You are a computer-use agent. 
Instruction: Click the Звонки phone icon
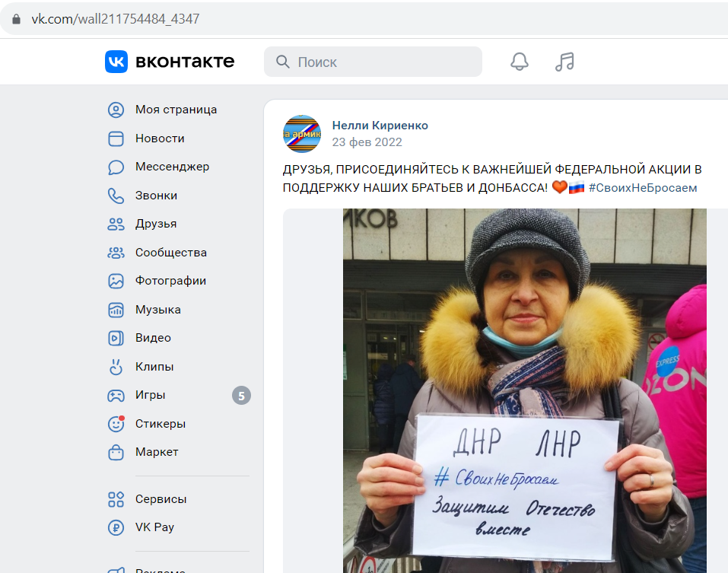click(116, 196)
